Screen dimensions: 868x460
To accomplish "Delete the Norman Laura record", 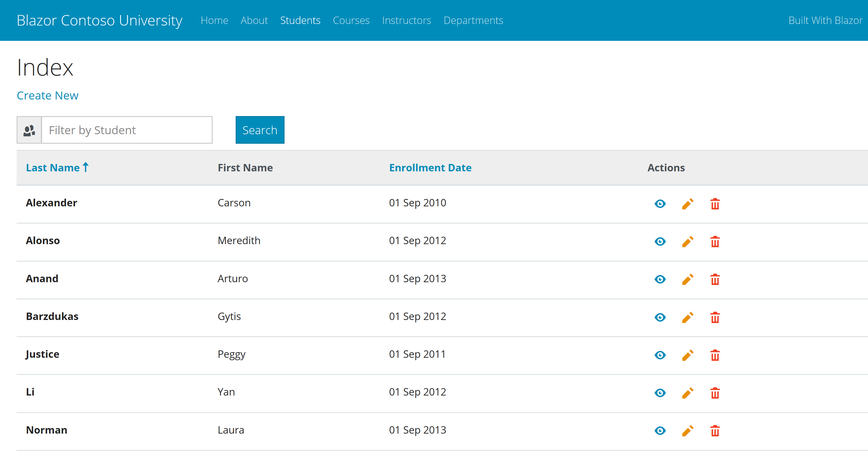I will click(x=715, y=431).
